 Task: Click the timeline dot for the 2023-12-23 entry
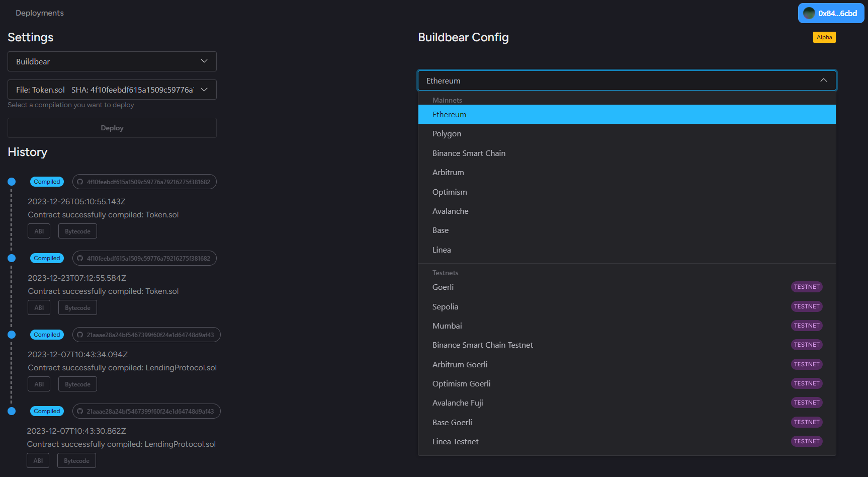[12, 258]
